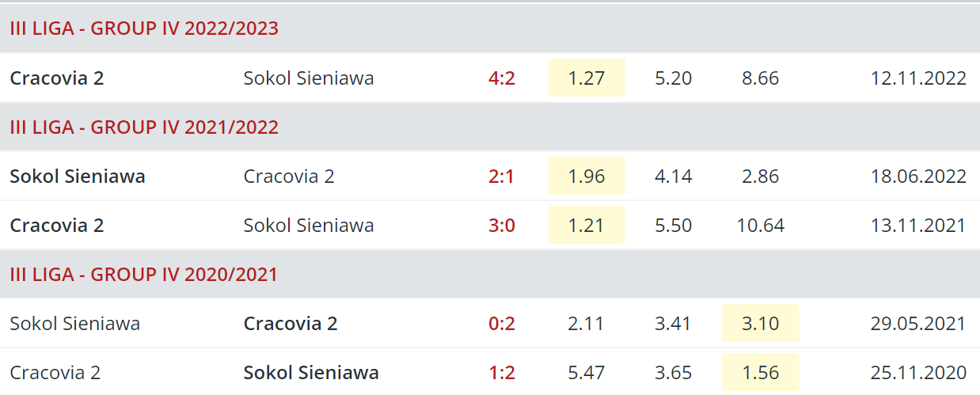Open the 3:0 match result
This screenshot has width=980, height=395.
coord(502,225)
